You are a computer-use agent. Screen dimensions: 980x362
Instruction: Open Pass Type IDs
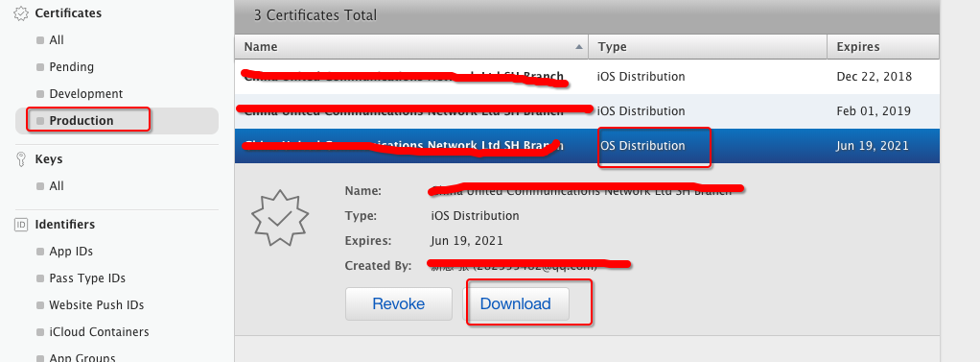[87, 278]
